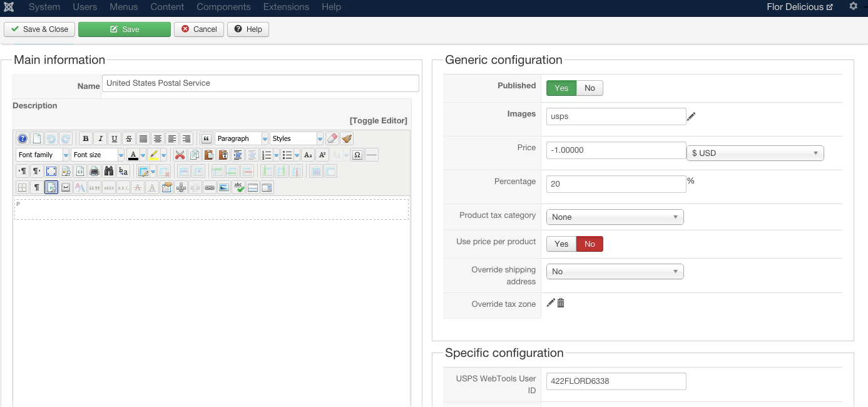The image size is (868, 407).
Task: Open the settings gear icon top right
Action: pos(854,6)
